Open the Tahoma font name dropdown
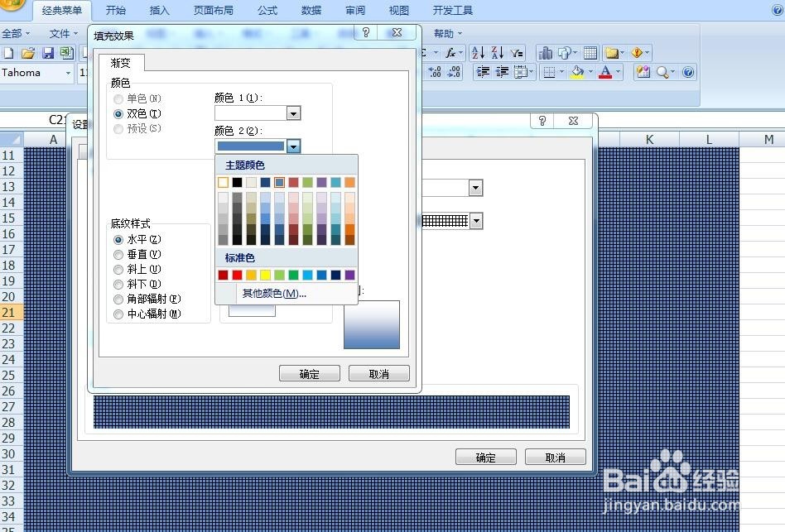Viewport: 785px width, 532px height. tap(70, 73)
